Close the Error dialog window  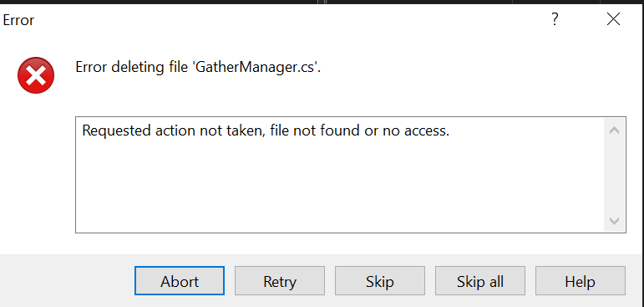pos(613,19)
